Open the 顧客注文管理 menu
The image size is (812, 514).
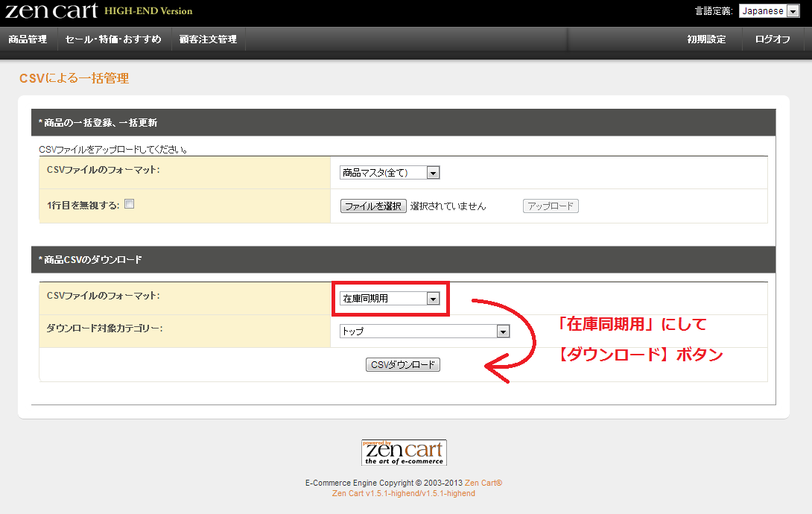coord(208,39)
